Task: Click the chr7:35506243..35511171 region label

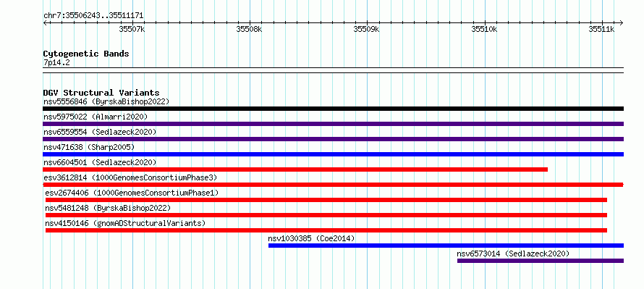Action: coord(93,16)
